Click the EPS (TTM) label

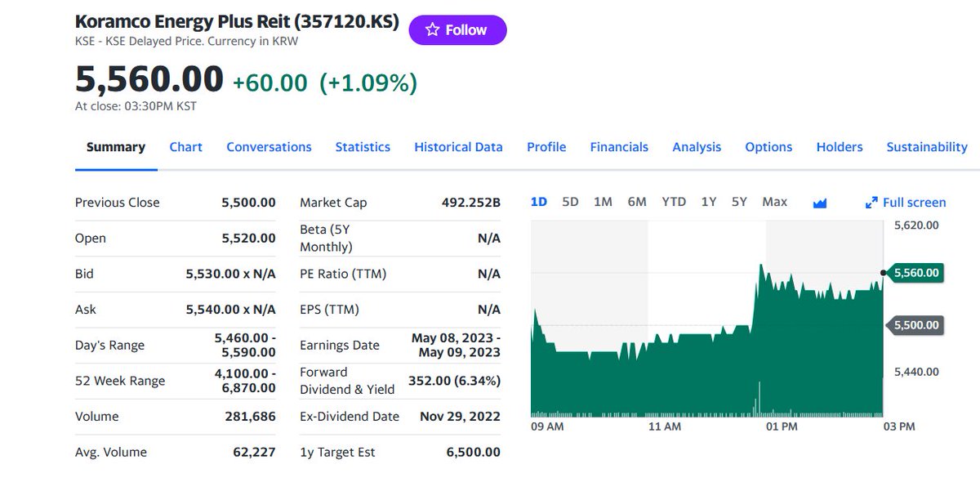click(x=329, y=310)
